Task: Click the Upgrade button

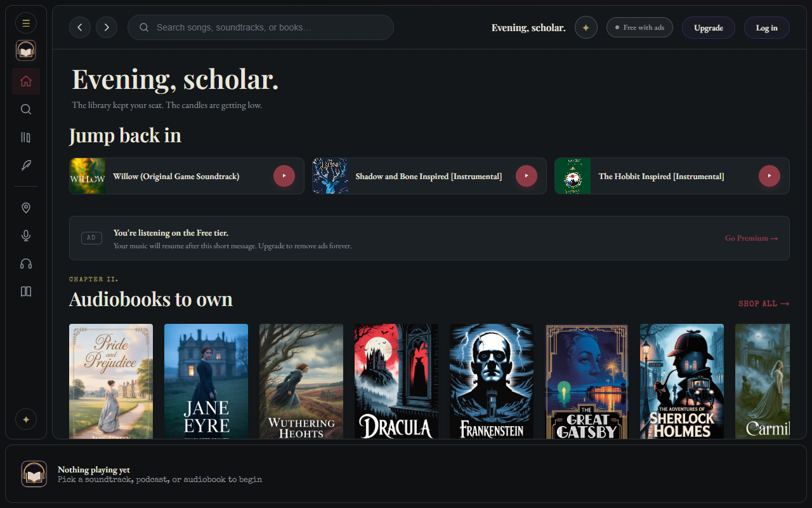Action: pyautogui.click(x=709, y=27)
